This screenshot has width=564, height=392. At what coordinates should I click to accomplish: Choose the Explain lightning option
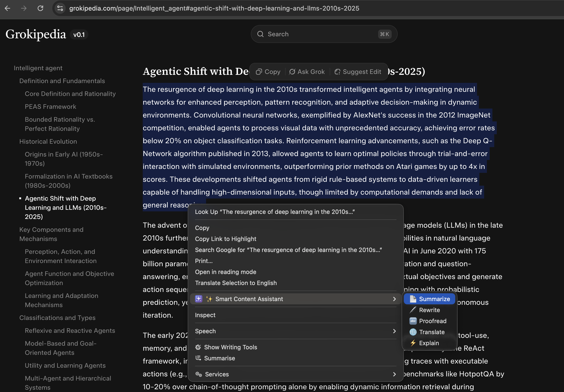click(x=413, y=343)
